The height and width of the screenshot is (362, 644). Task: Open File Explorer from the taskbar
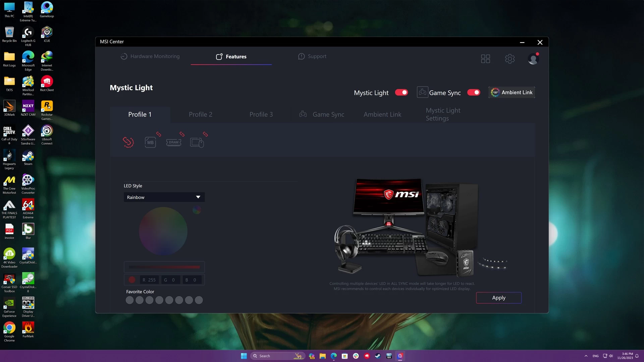coord(323,356)
